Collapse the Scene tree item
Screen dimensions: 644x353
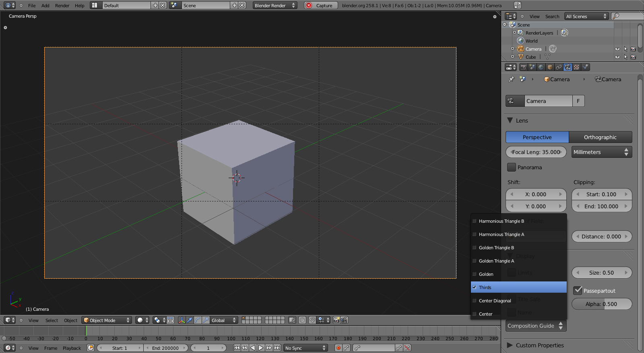point(505,25)
